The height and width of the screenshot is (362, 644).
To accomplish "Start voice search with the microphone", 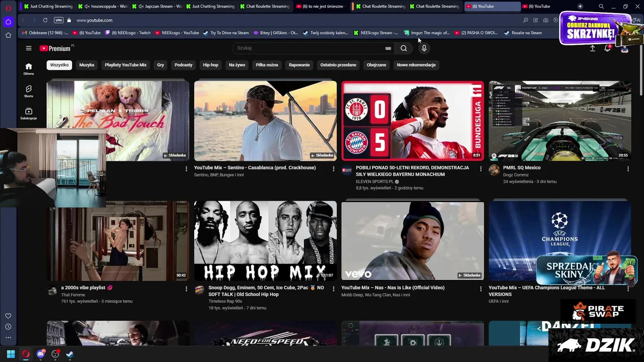I will pos(424,48).
